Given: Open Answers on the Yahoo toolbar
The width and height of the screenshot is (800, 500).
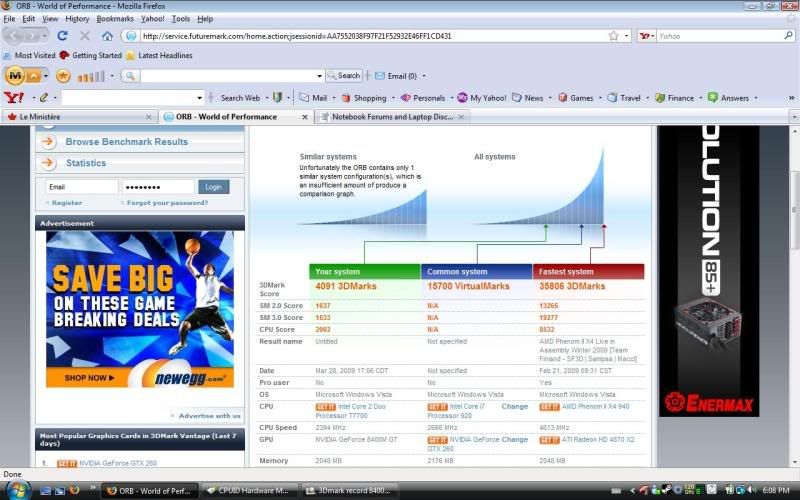Looking at the screenshot, I should point(729,97).
